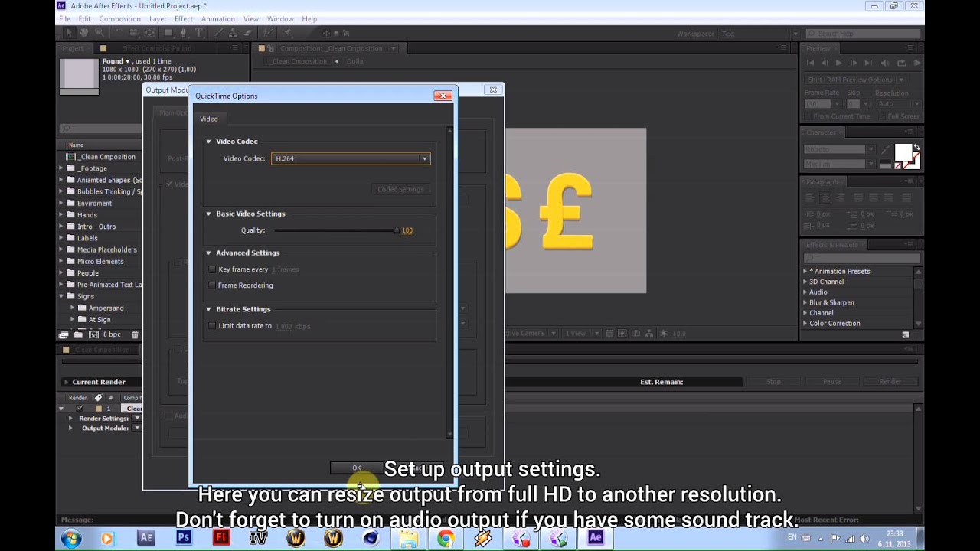
Task: Click the QuickTime Options vertical scrollbar
Action: pyautogui.click(x=449, y=282)
